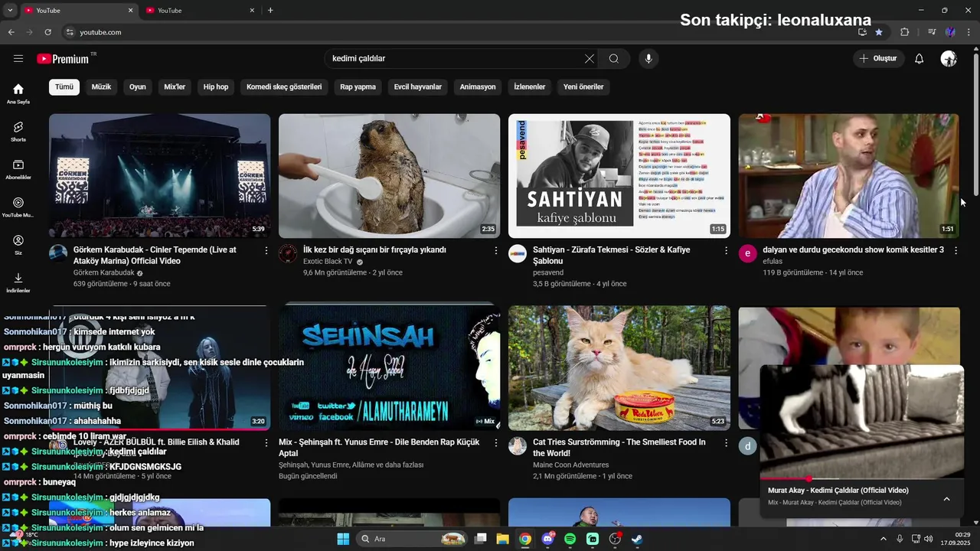
Task: Open the Chrome profile avatar
Action: 950,32
